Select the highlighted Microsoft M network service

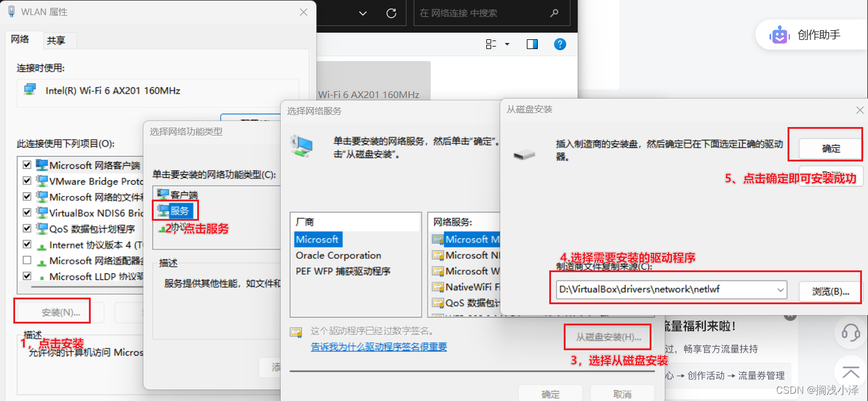[466, 240]
